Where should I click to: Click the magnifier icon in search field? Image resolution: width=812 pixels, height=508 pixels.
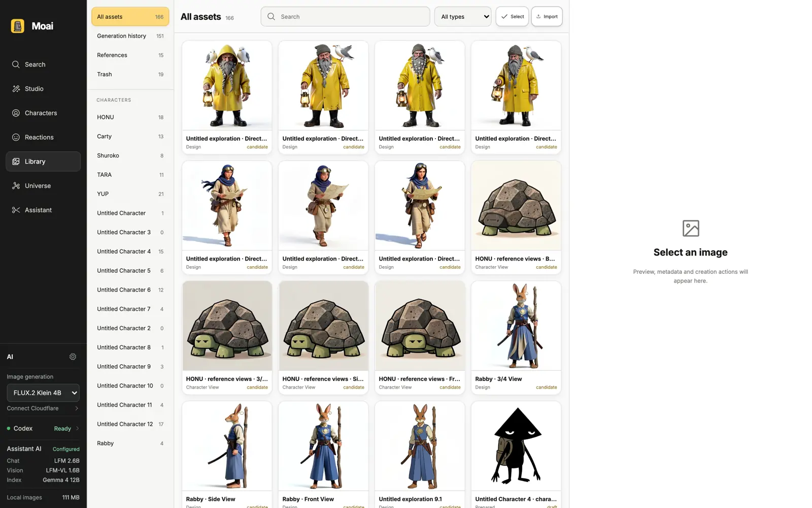click(x=272, y=16)
